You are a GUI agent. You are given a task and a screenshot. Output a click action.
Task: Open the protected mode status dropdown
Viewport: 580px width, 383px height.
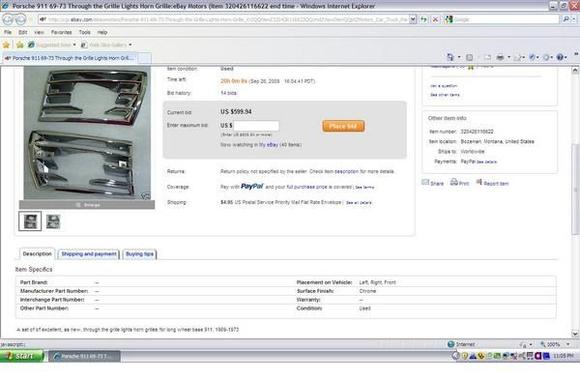[x=530, y=345]
